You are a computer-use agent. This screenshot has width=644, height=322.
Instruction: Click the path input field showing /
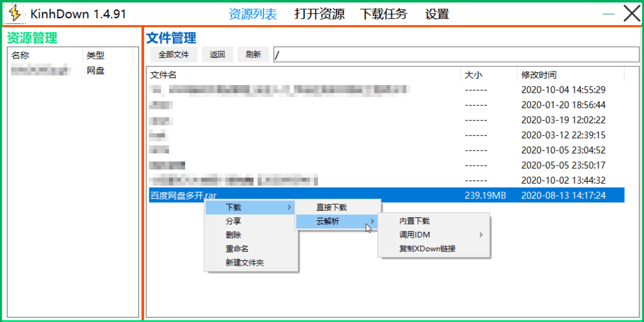[453, 54]
